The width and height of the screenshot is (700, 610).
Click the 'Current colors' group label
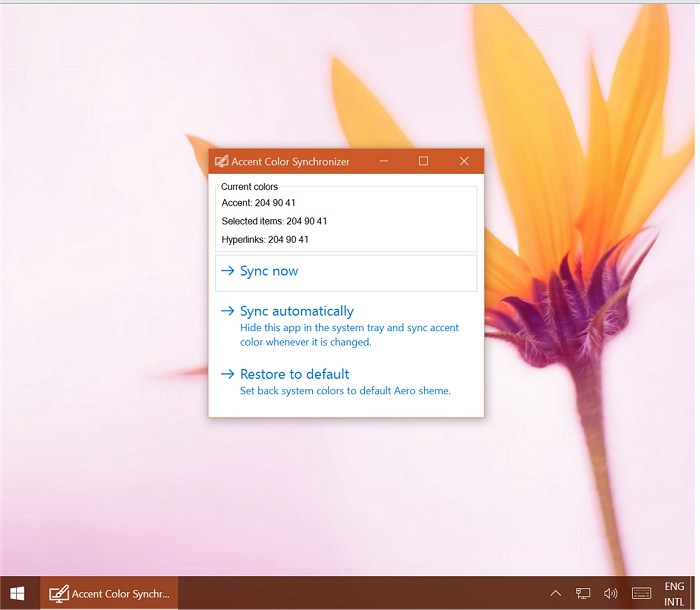point(249,187)
